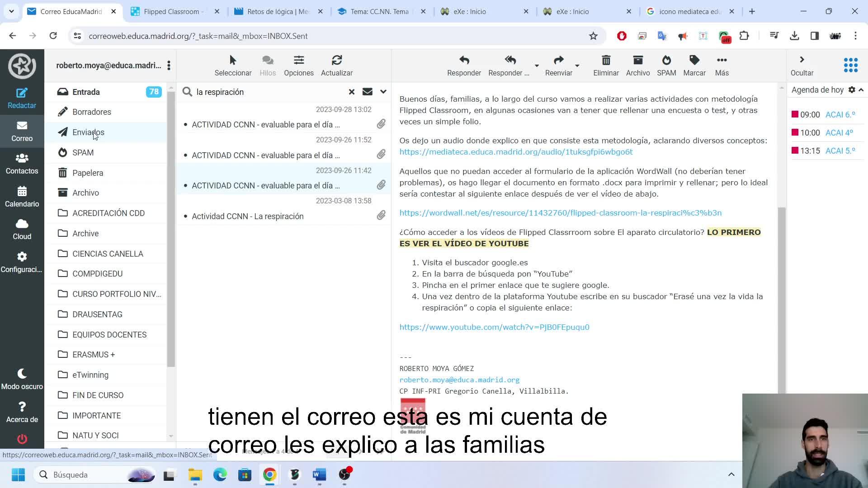
Task: Open the Contactos section
Action: pyautogui.click(x=22, y=164)
